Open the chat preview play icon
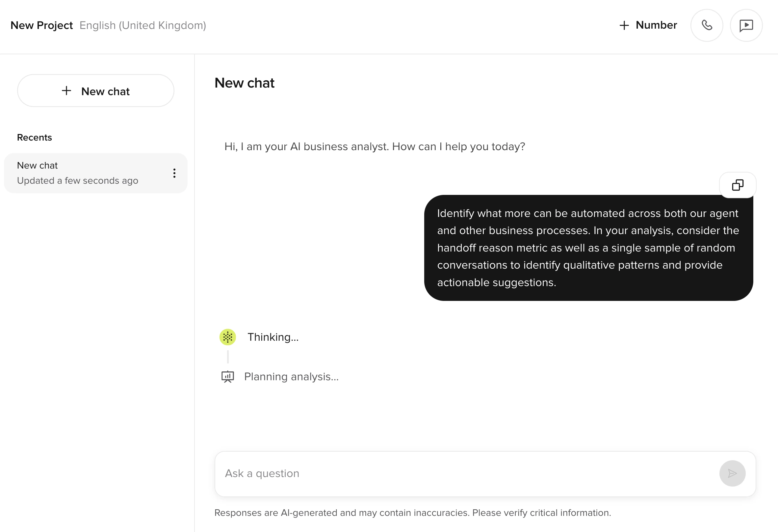The width and height of the screenshot is (778, 532). 746,25
